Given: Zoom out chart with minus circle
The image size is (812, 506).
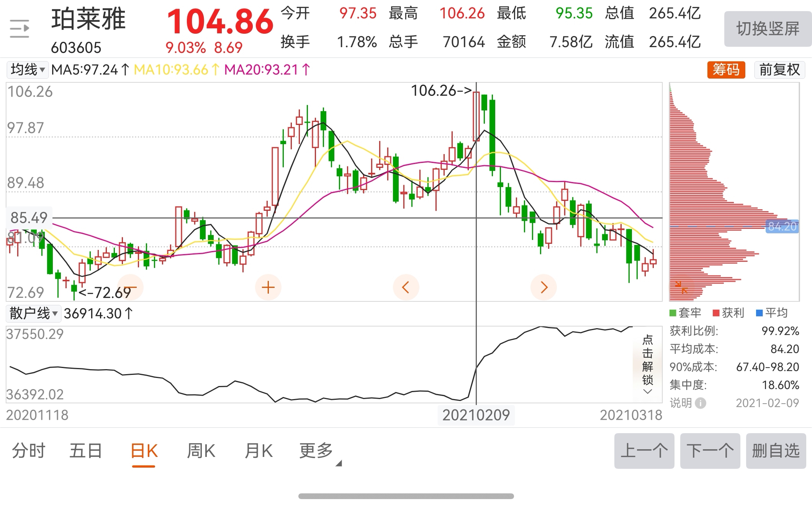Looking at the screenshot, I should 131,287.
